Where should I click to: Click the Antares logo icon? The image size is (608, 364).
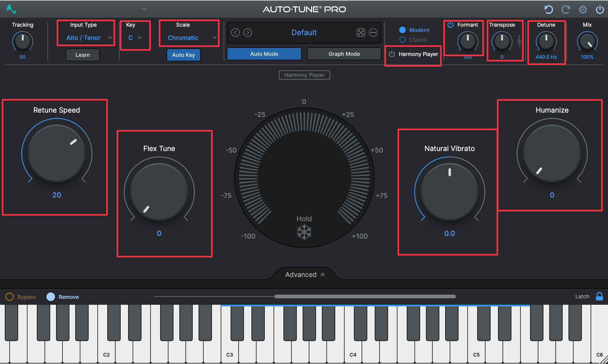click(11, 9)
